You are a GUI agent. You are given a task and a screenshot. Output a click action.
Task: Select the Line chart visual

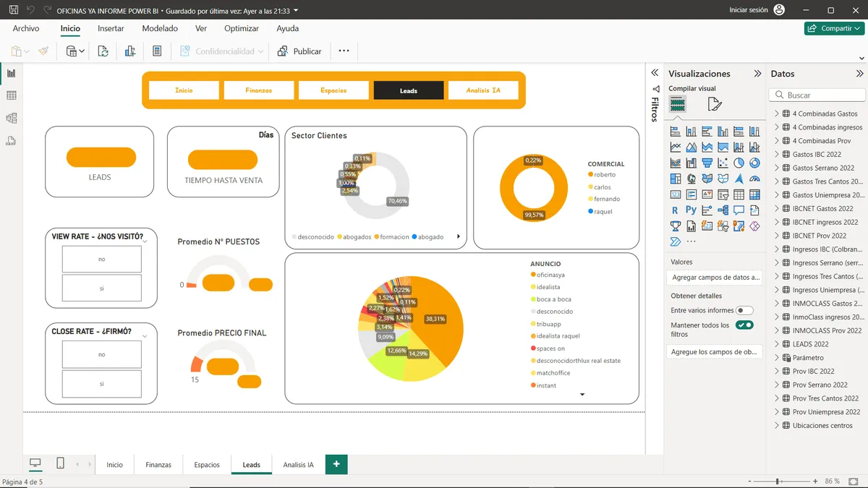tap(676, 147)
